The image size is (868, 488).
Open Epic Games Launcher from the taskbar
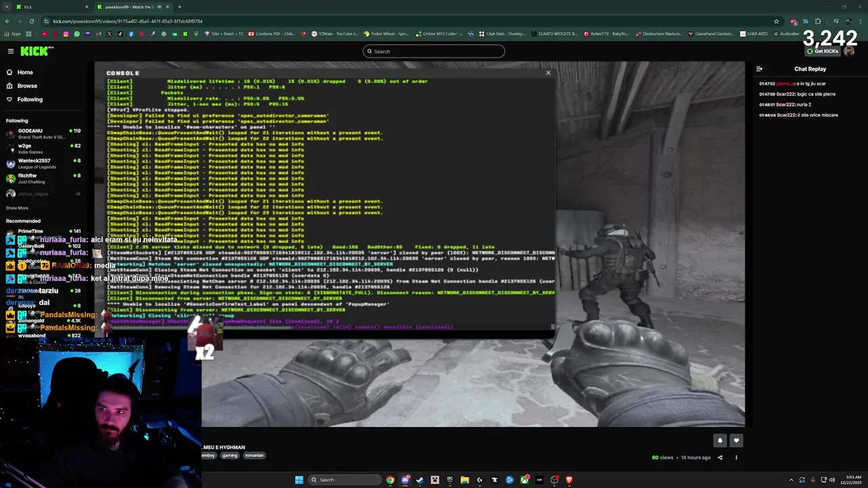coord(450,480)
